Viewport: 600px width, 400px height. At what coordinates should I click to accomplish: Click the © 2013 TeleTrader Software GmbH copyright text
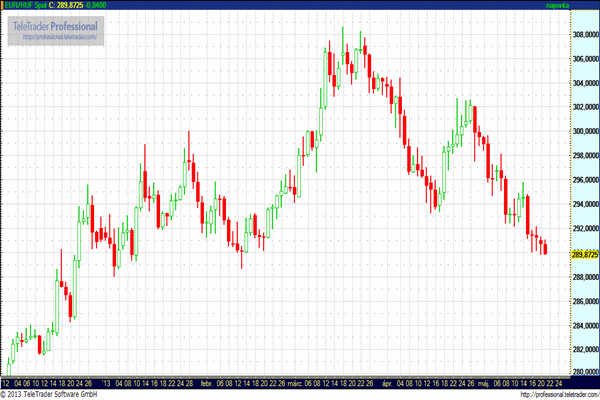[x=50, y=394]
